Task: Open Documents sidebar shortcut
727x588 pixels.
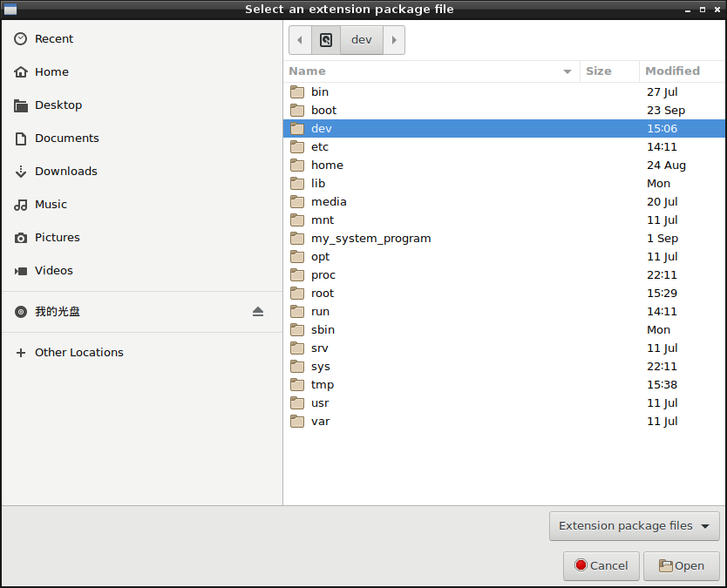Action: click(x=142, y=139)
